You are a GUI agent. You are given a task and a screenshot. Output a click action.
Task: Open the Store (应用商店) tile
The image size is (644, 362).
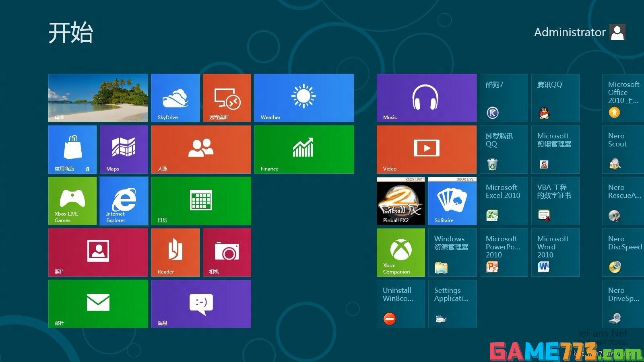(72, 150)
